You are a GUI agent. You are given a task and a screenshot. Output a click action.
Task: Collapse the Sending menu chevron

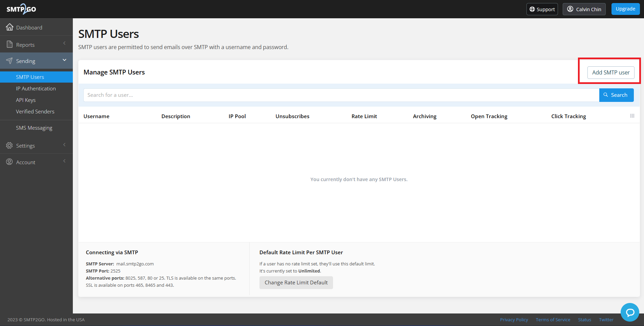(64, 60)
